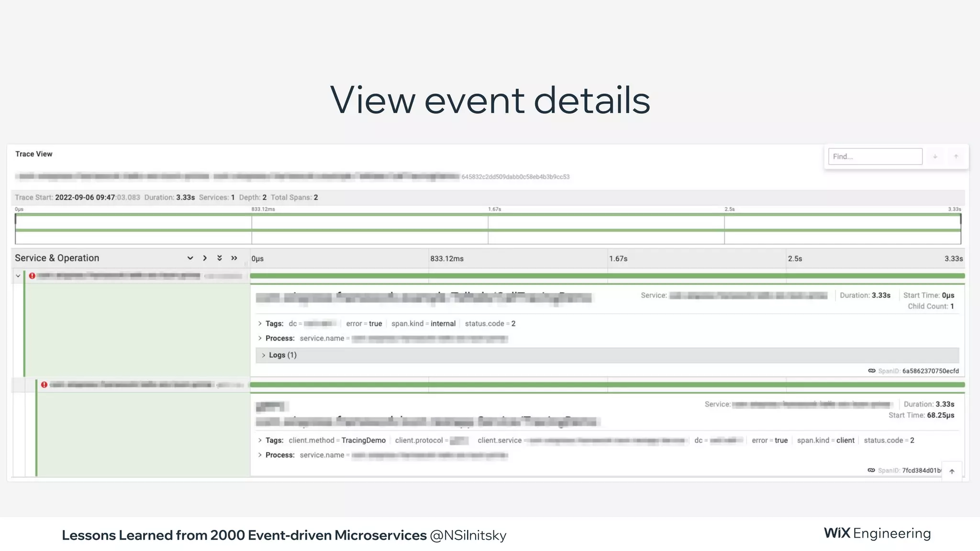This screenshot has height=551, width=980.
Task: Select trace ID 645832c2dd509dabb0c58eb4b3b9cc53
Action: [x=515, y=177]
